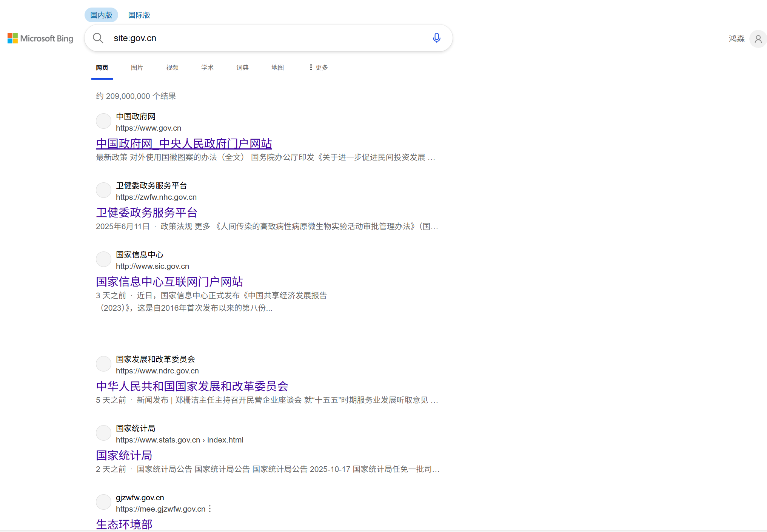Open the 鸿森 user profile avatar
The width and height of the screenshot is (767, 532).
[758, 39]
